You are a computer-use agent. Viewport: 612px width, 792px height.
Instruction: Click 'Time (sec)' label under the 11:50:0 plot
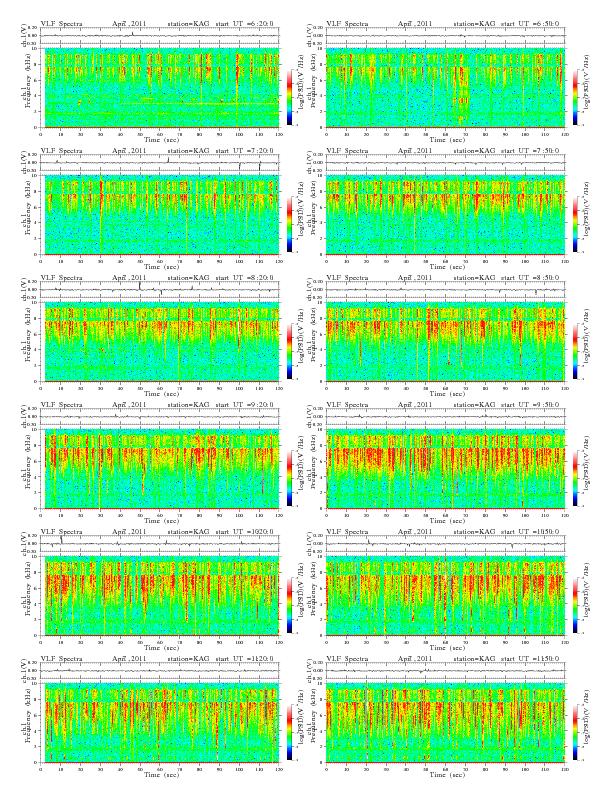point(447,774)
